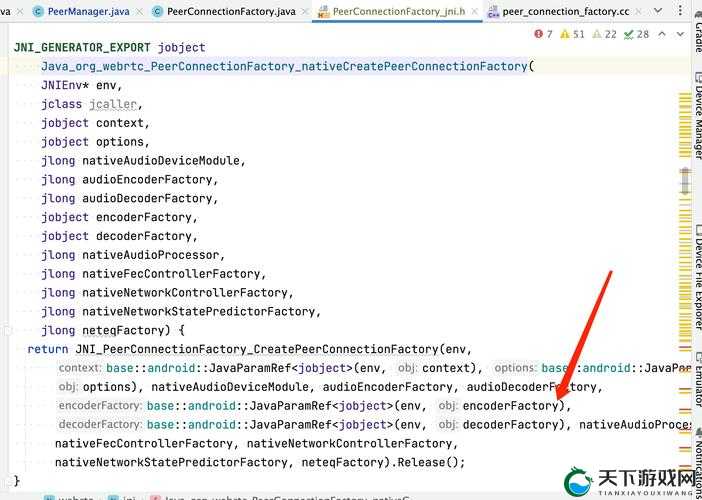
Task: Click the 'context:' inlay hint
Action: click(80, 368)
